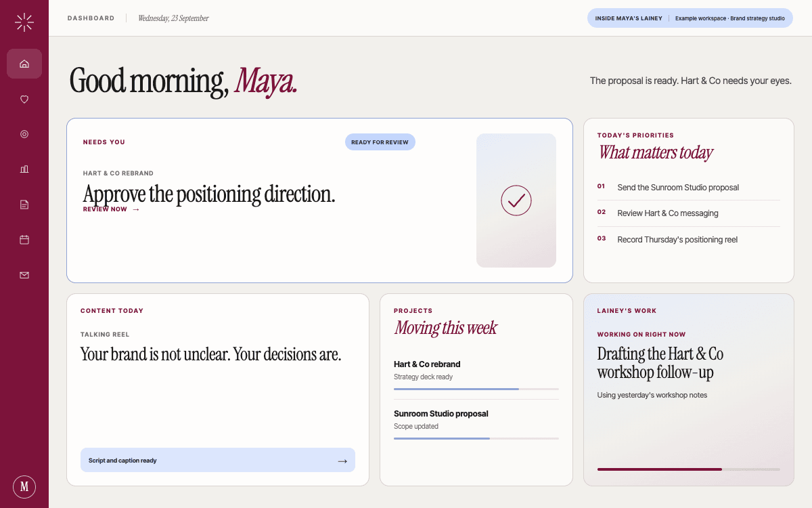The height and width of the screenshot is (508, 812).
Task: Click the Sunroom Studio proposal progress bar
Action: tap(476, 438)
